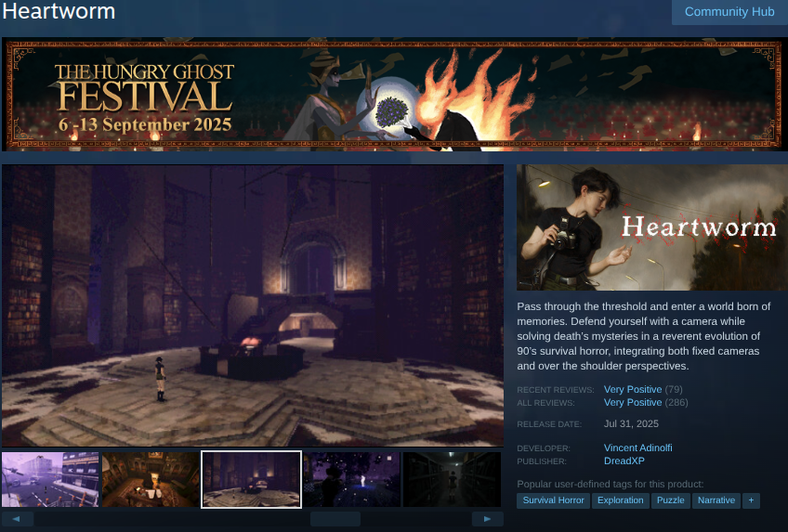This screenshot has height=532, width=788.
Task: Select the Survival Horror tag
Action: [553, 500]
